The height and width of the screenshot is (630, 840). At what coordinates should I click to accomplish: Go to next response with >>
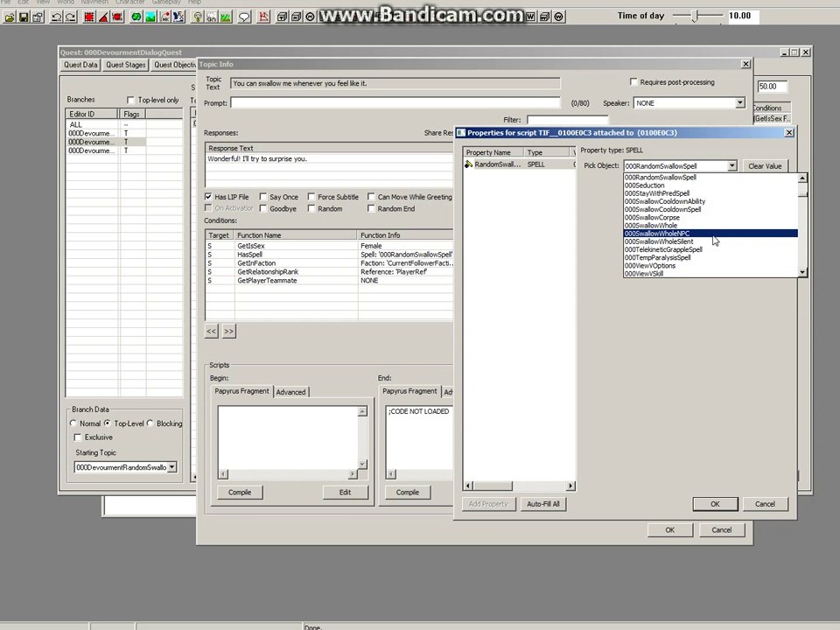[228, 331]
